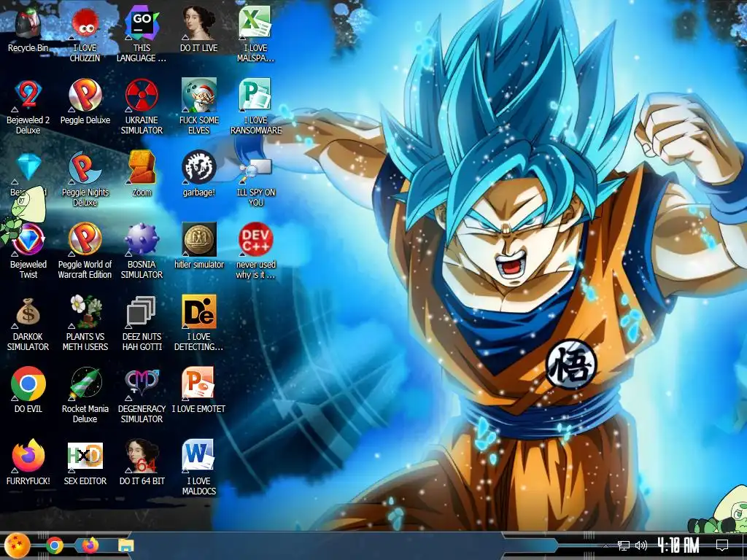The width and height of the screenshot is (747, 560).
Task: Select the DEEZ NUTS HAH GOTTI icon
Action: [142, 312]
